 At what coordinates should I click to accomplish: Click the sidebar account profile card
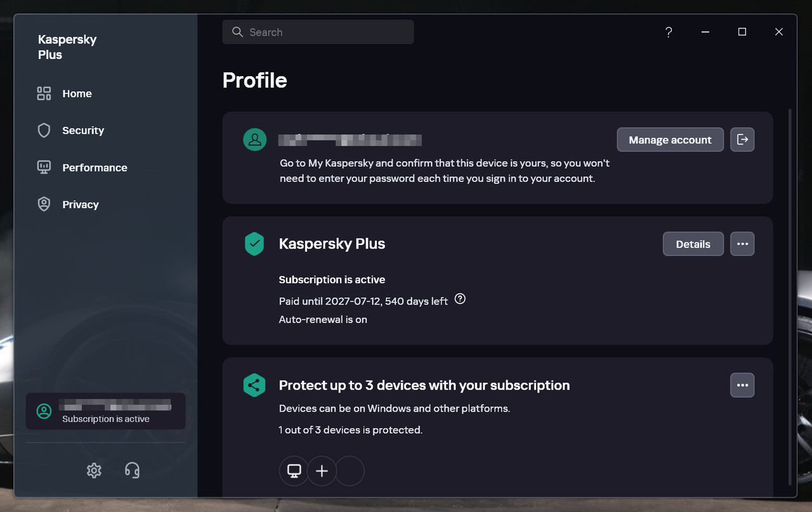[x=105, y=411]
